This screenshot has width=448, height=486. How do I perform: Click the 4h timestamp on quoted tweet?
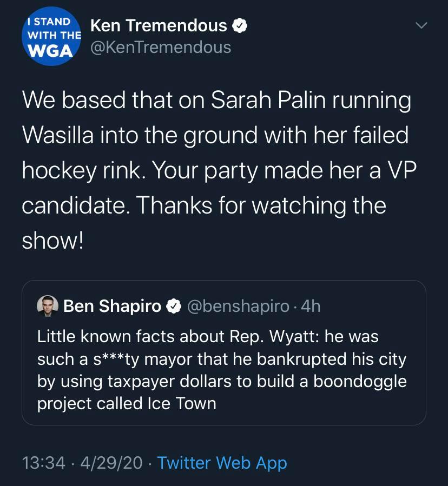311,307
